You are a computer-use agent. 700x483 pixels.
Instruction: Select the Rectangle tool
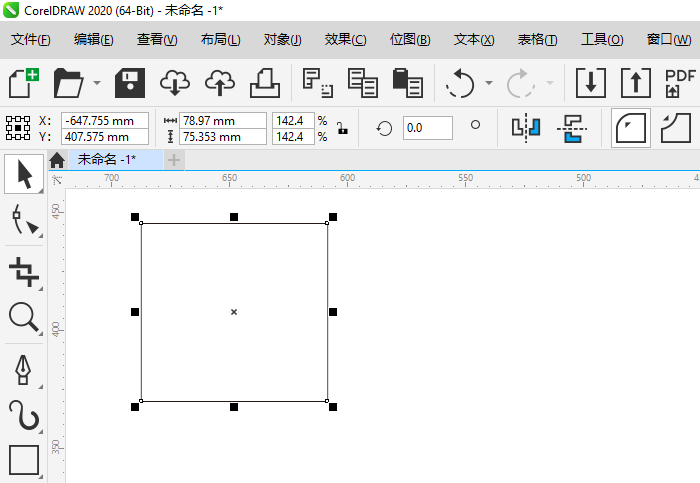(24, 459)
